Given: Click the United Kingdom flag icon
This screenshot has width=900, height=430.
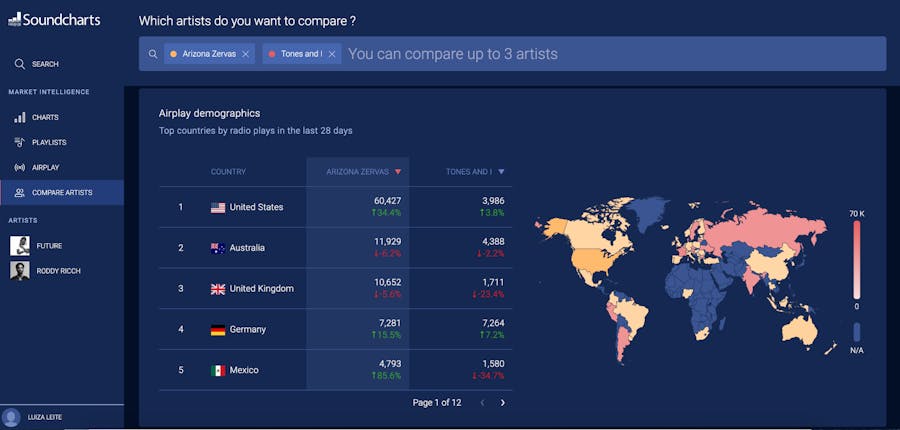Looking at the screenshot, I should click(218, 289).
